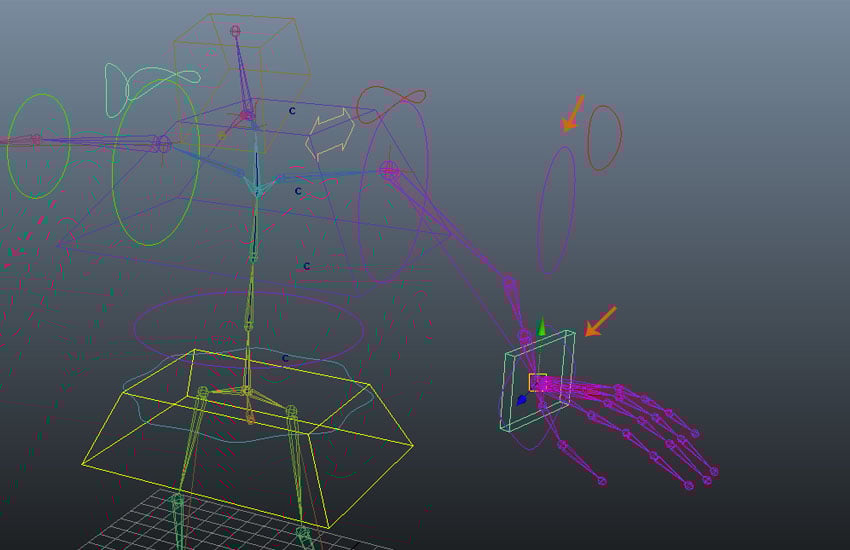
Task: Click the cyan chest joint at spine top
Action: click(x=257, y=188)
